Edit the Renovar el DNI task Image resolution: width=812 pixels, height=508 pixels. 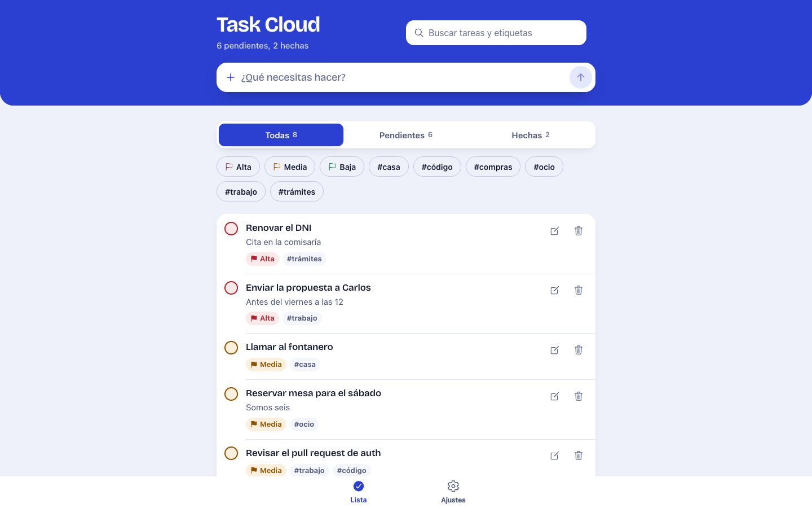pyautogui.click(x=555, y=231)
